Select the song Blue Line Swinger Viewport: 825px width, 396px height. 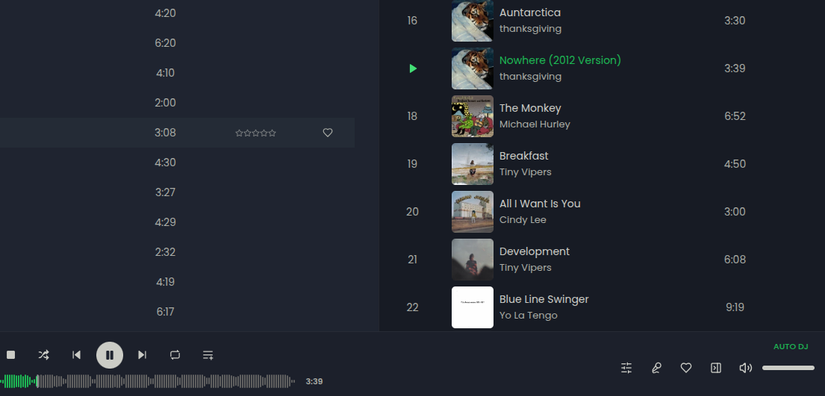coord(544,299)
